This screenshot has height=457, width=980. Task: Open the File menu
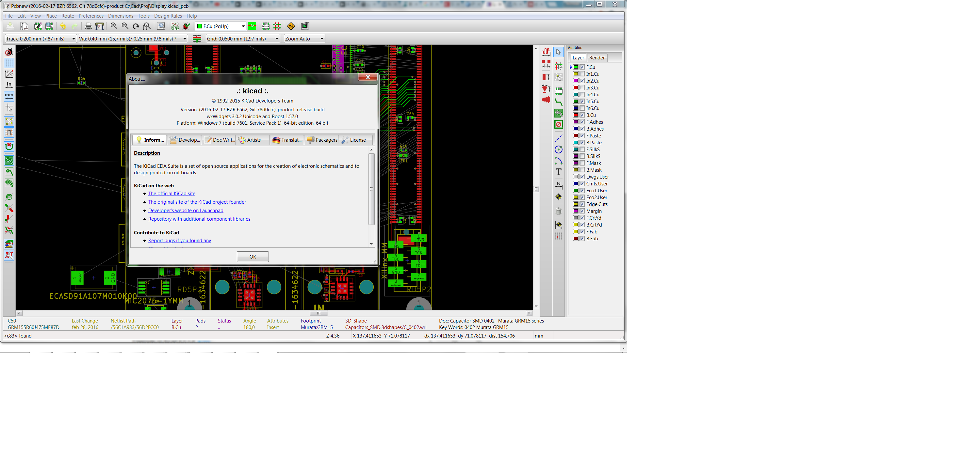9,16
